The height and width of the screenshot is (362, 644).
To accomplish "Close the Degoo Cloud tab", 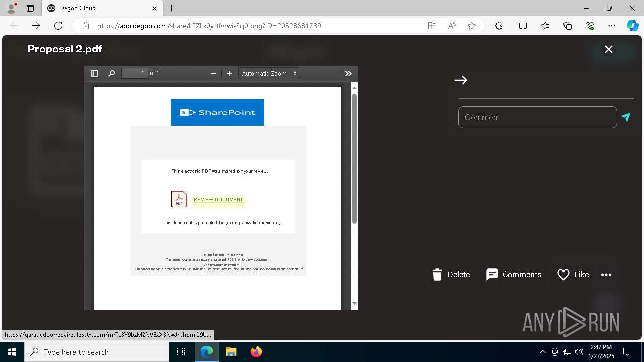I will coord(154,8).
